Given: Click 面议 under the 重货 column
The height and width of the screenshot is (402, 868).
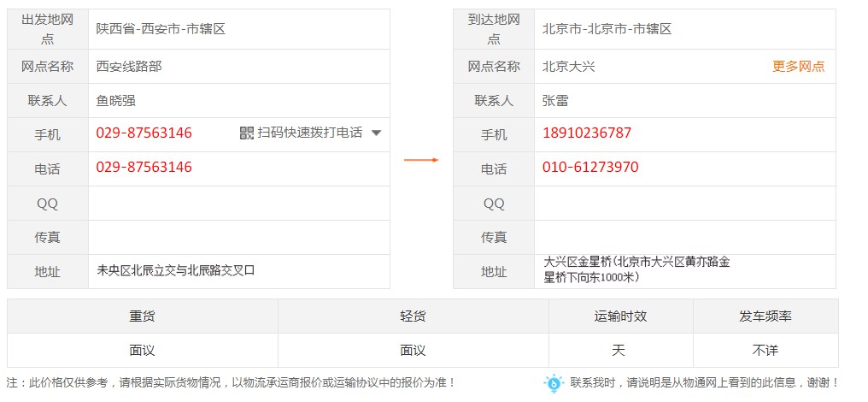Looking at the screenshot, I should 143,351.
